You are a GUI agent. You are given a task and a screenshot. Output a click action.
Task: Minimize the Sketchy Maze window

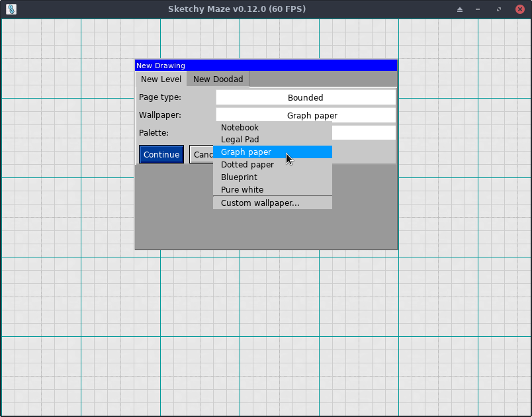click(478, 9)
